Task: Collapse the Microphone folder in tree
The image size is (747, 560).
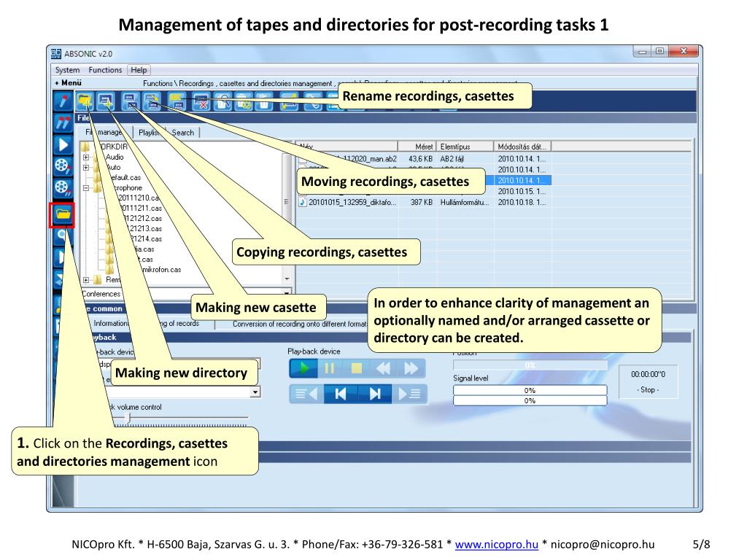Action: pyautogui.click(x=86, y=187)
